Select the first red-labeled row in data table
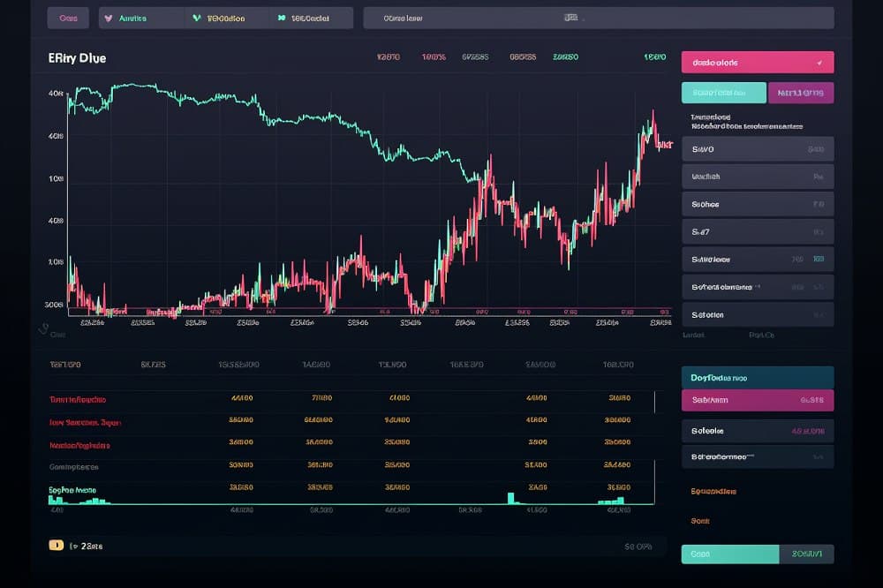883x588 pixels. [x=86, y=398]
